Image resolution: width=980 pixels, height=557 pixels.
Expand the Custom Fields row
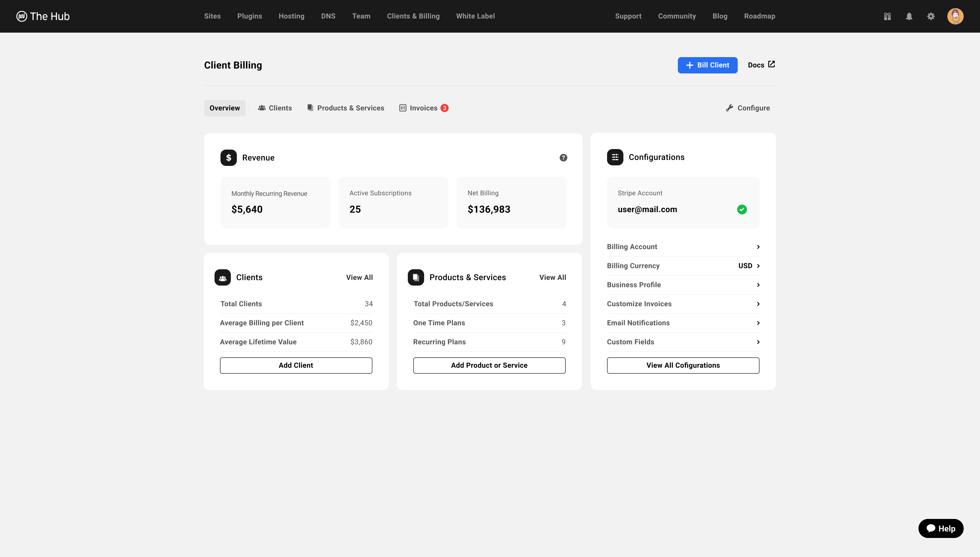(683, 342)
